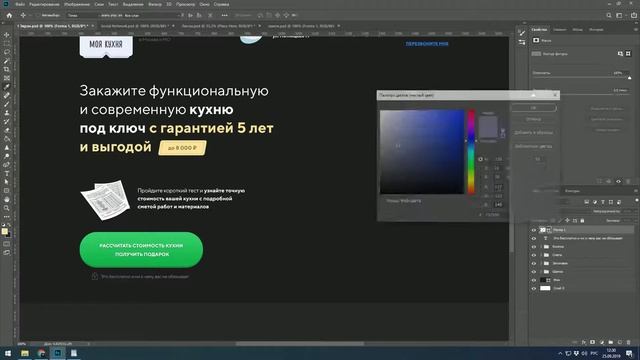Select the Crop tool

[7, 69]
